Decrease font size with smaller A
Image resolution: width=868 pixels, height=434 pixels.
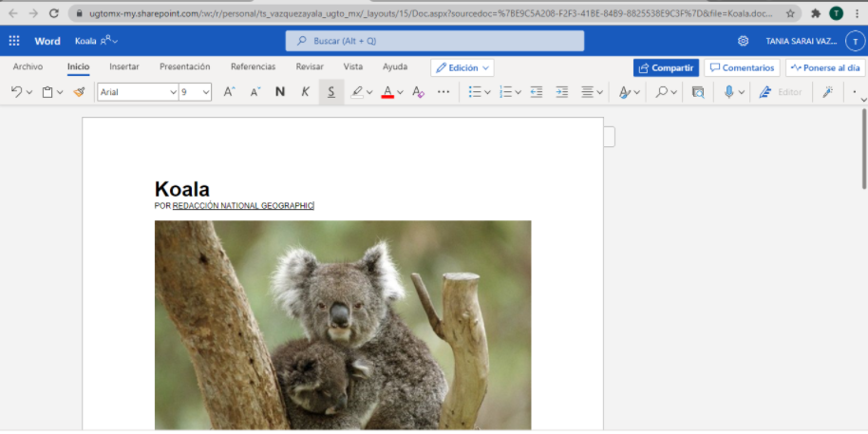(255, 92)
